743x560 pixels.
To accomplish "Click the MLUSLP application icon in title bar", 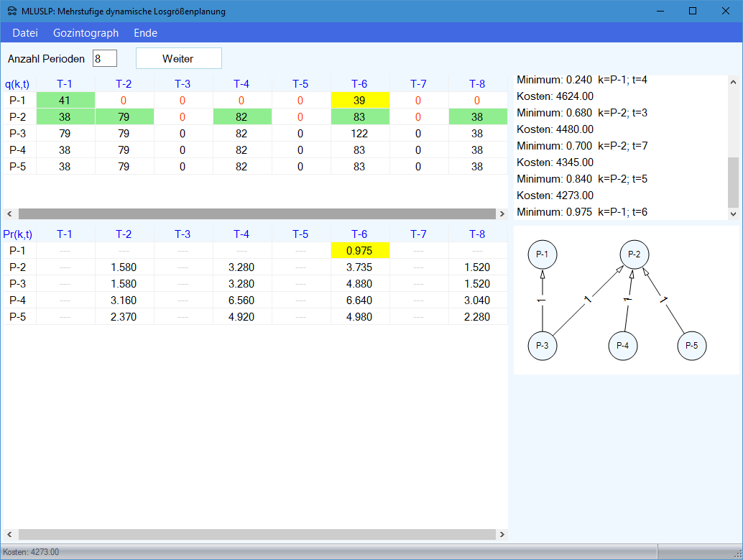I will [11, 12].
